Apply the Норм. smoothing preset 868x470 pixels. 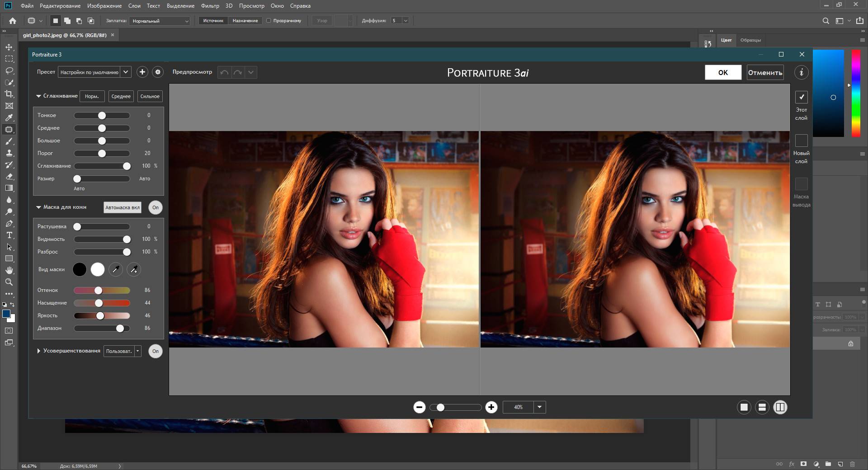tap(92, 96)
